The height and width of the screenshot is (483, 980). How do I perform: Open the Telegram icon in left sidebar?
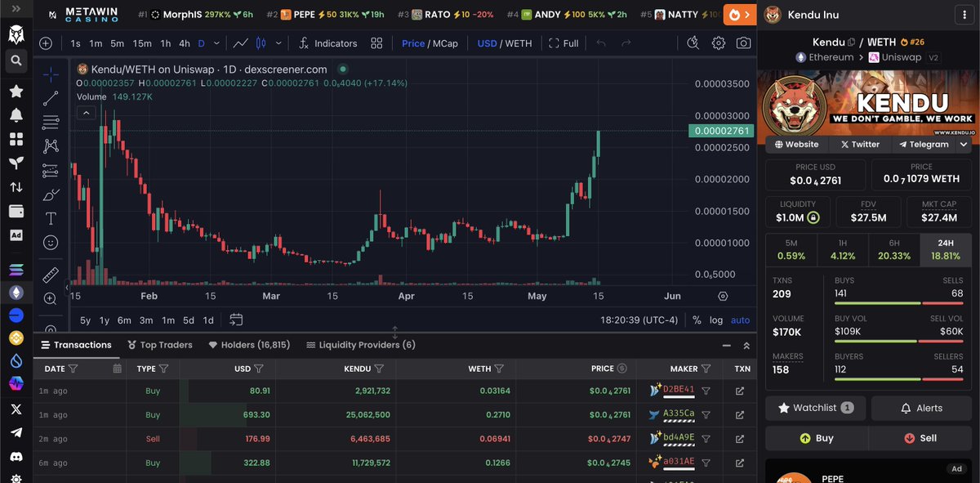click(16, 432)
